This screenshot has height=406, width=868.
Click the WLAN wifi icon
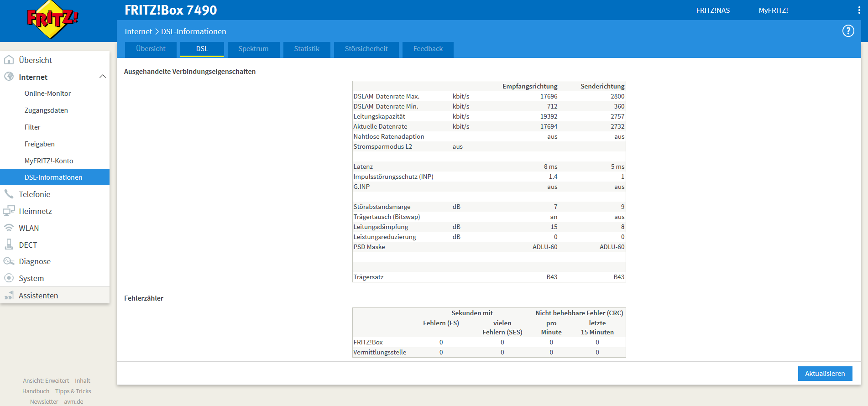click(x=9, y=228)
